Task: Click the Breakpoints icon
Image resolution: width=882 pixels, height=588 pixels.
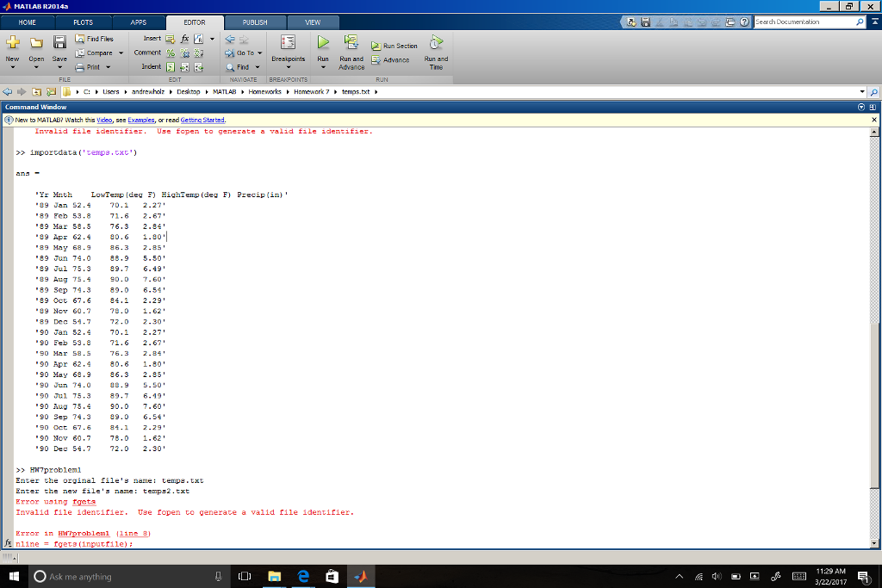Action: 288,42
